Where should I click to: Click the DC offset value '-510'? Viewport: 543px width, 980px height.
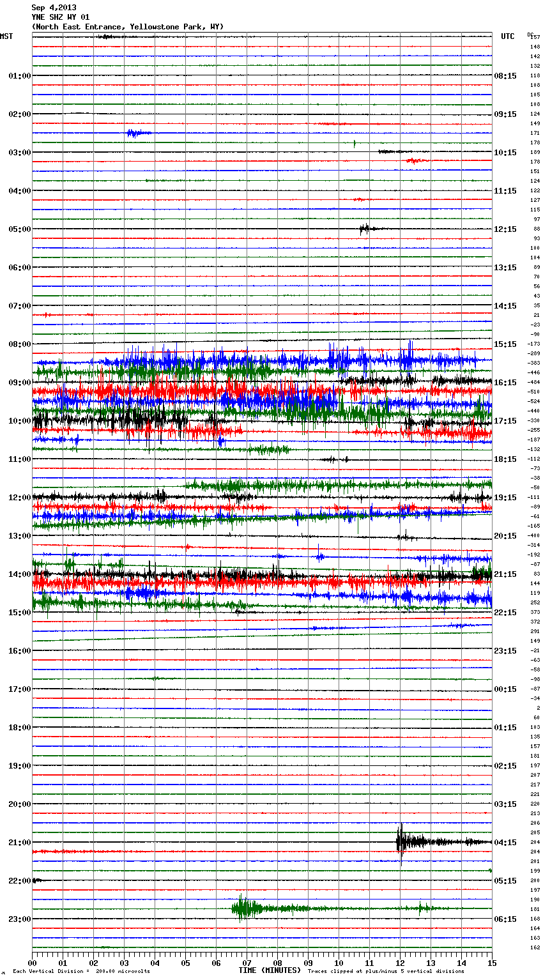[533, 392]
